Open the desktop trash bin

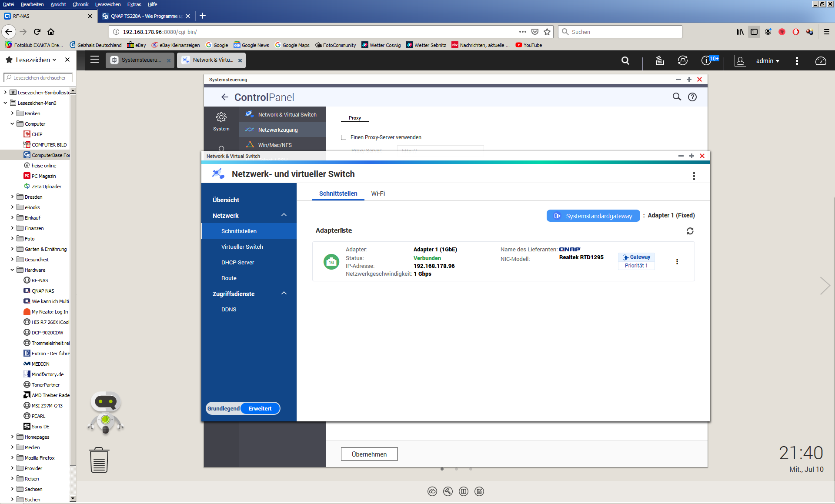[x=99, y=460]
